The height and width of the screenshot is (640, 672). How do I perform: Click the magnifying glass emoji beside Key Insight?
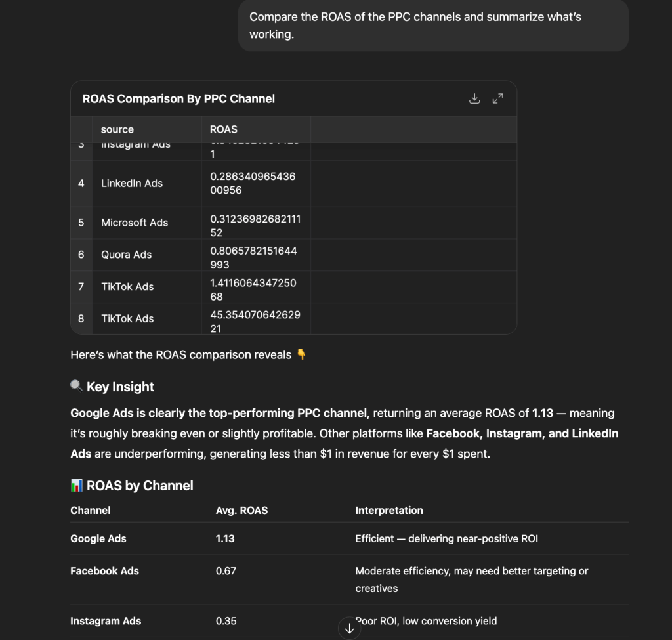coord(76,386)
